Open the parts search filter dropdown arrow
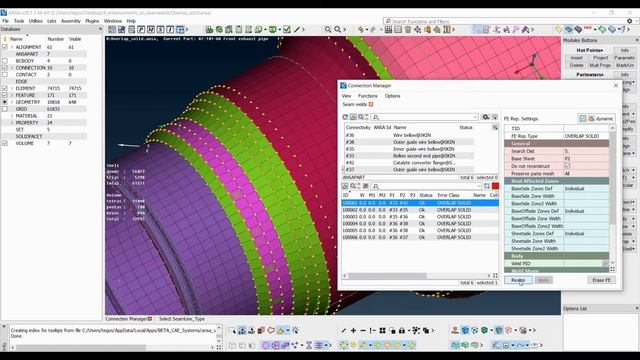The width and height of the screenshot is (640, 360). pos(475,117)
